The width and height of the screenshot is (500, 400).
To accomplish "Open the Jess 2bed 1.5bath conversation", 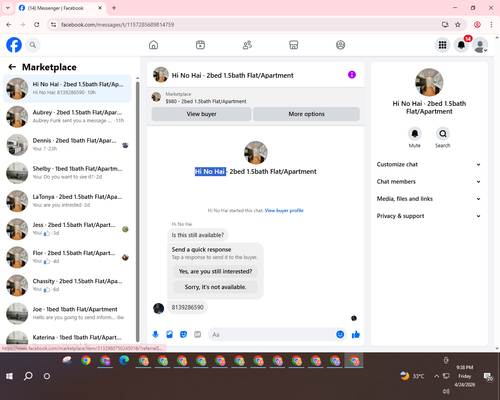I will (x=68, y=229).
